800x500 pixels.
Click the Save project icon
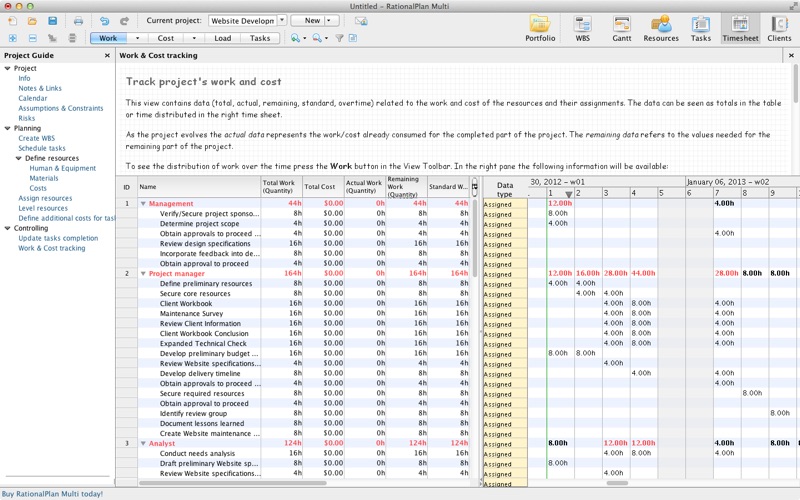(x=53, y=20)
